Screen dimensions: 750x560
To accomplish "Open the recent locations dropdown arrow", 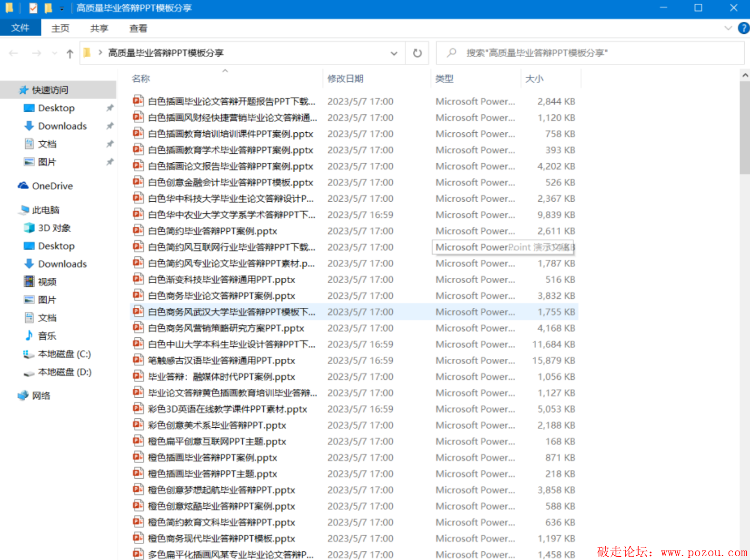I will click(x=54, y=53).
